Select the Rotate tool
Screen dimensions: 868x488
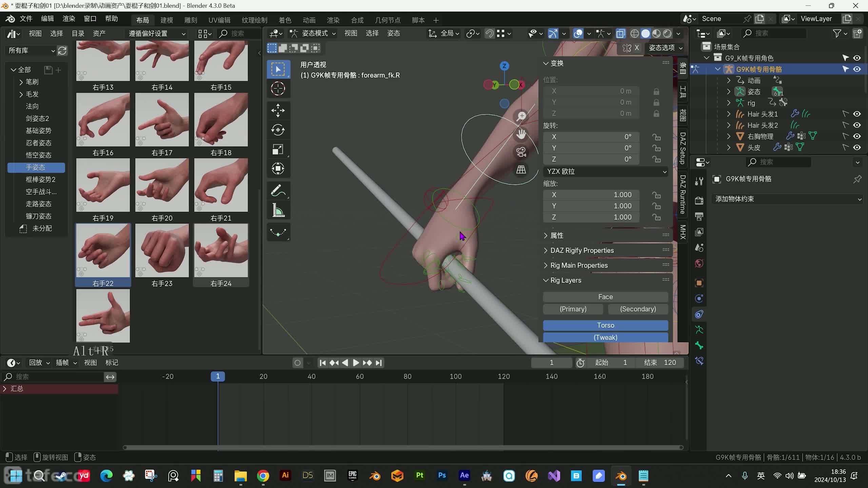(278, 130)
